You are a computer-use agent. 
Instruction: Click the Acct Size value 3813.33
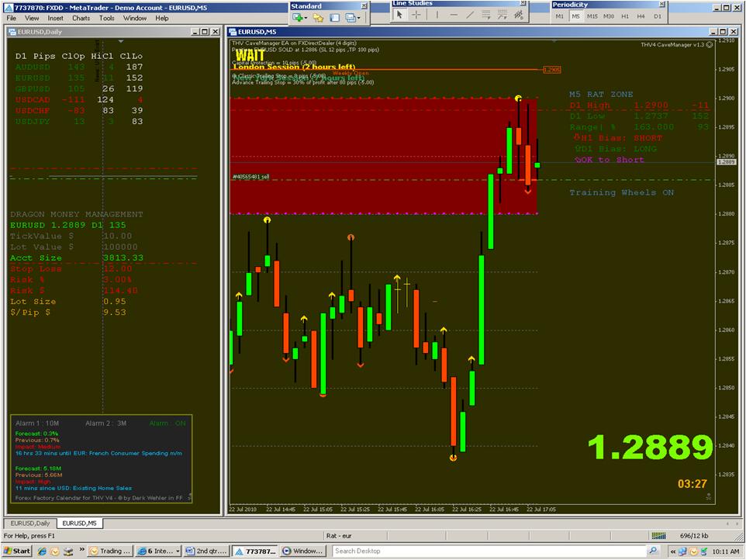[x=123, y=258]
